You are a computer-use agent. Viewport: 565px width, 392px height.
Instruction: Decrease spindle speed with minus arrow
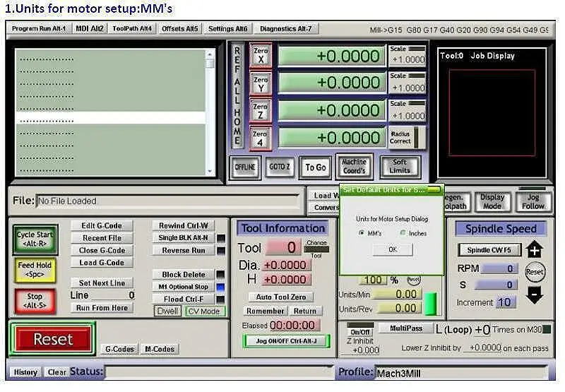[535, 295]
